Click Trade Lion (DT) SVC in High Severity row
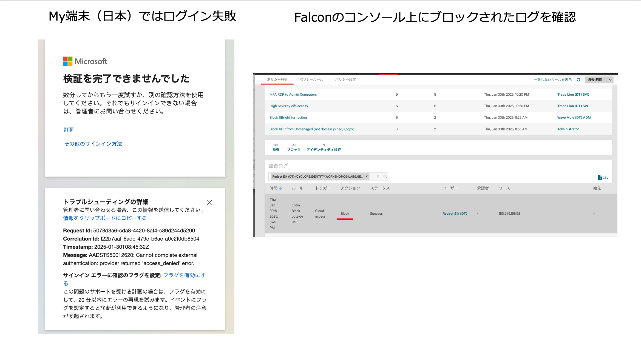Viewport: 641px width, 364px height. (x=573, y=106)
